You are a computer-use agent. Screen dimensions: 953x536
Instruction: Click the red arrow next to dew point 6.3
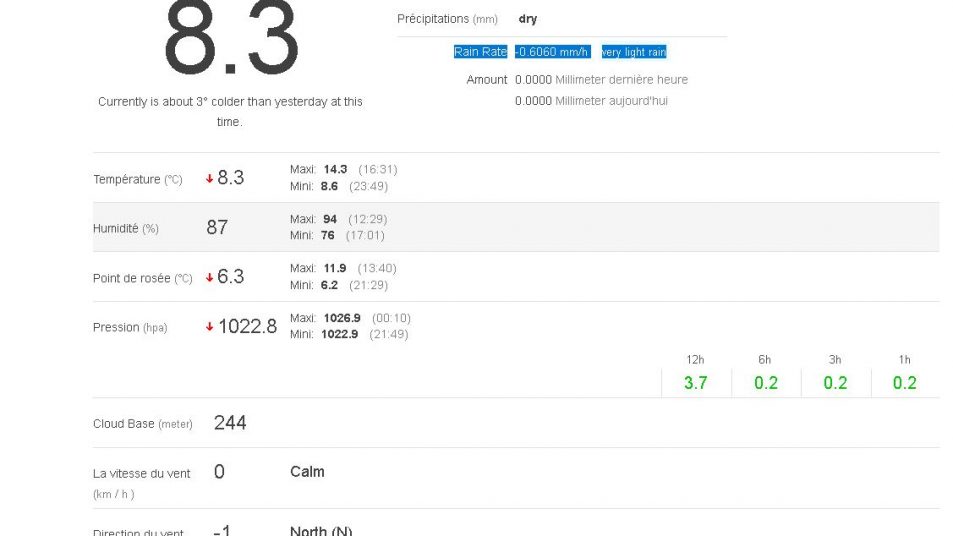point(210,278)
